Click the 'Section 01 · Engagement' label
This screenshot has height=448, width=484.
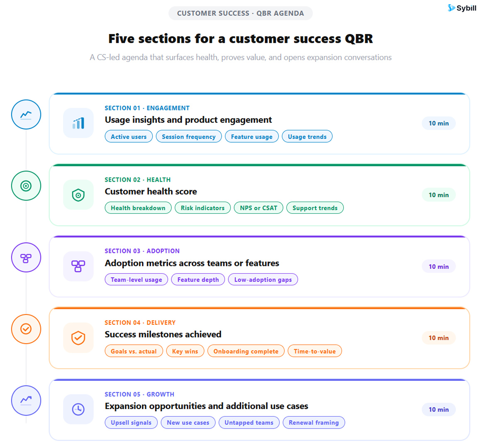click(147, 108)
